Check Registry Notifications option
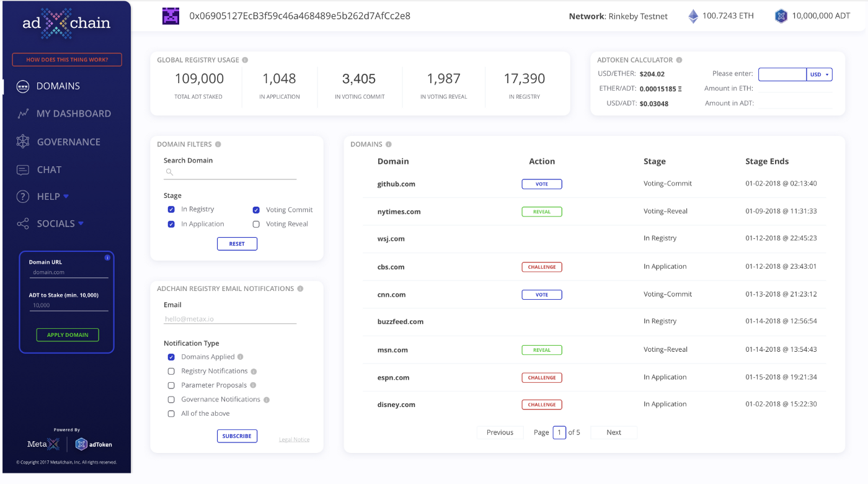868x484 pixels. (171, 371)
